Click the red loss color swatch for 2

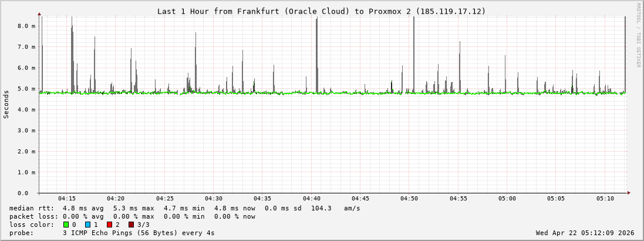tap(109, 225)
